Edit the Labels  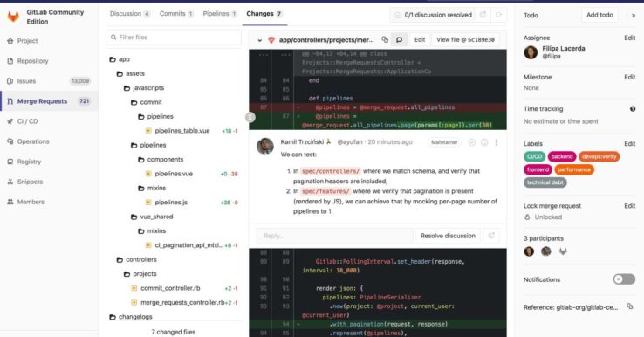pos(630,144)
